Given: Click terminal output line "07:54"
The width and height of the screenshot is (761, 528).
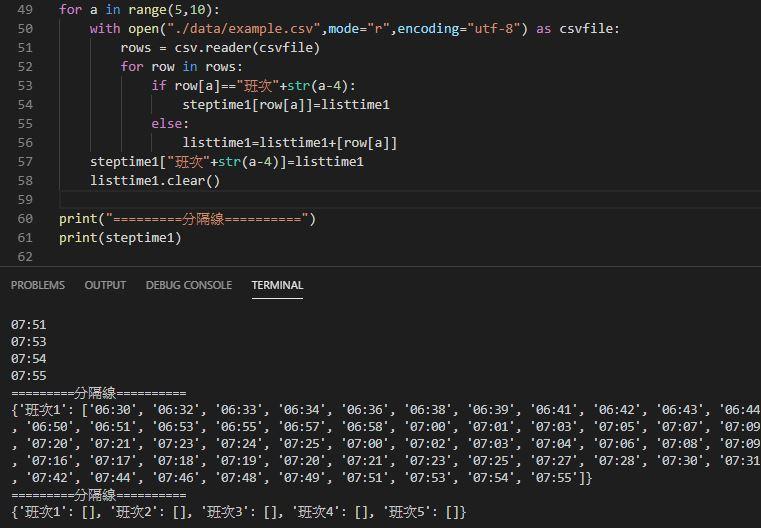Looking at the screenshot, I should (x=29, y=359).
